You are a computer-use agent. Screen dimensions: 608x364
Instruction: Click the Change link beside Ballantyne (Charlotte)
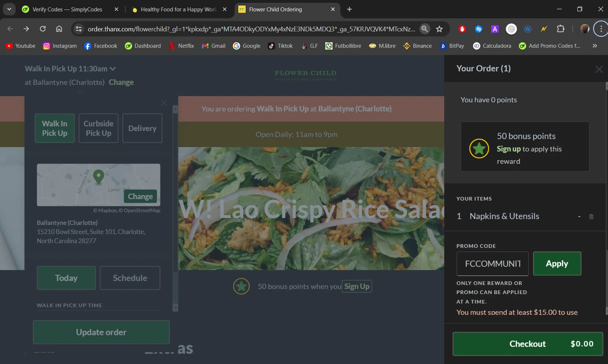point(121,82)
